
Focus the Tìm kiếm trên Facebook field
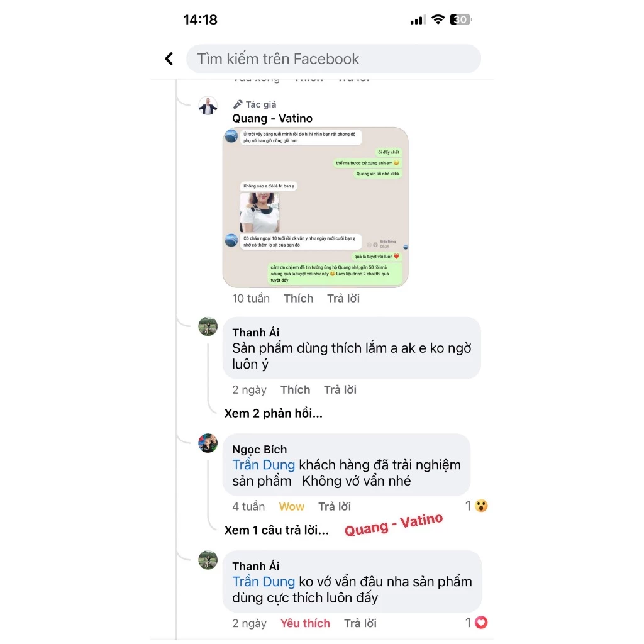(333, 58)
